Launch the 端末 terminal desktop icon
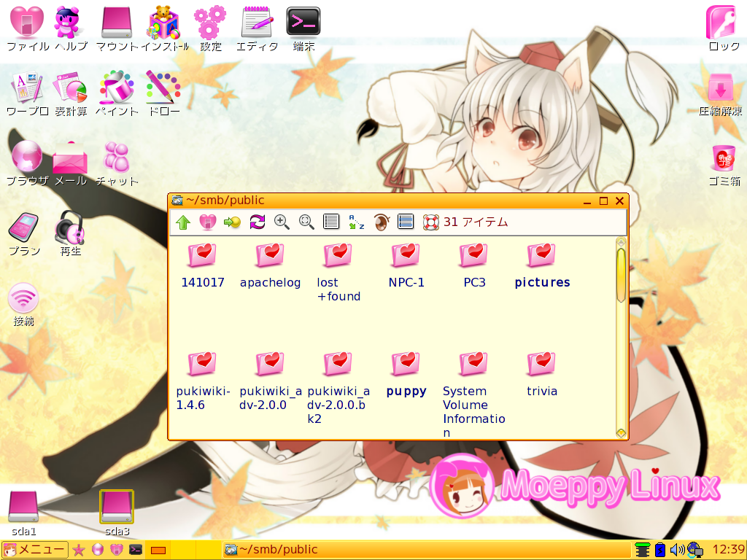 pyautogui.click(x=303, y=28)
